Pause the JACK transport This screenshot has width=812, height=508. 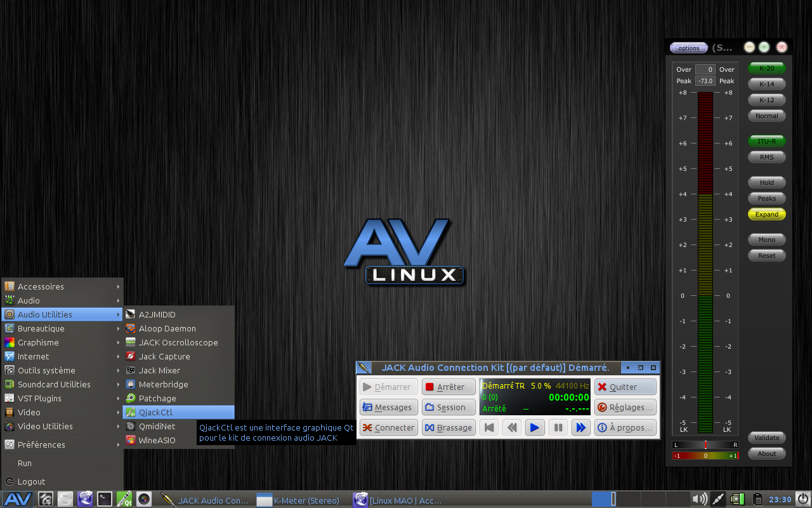pyautogui.click(x=558, y=428)
